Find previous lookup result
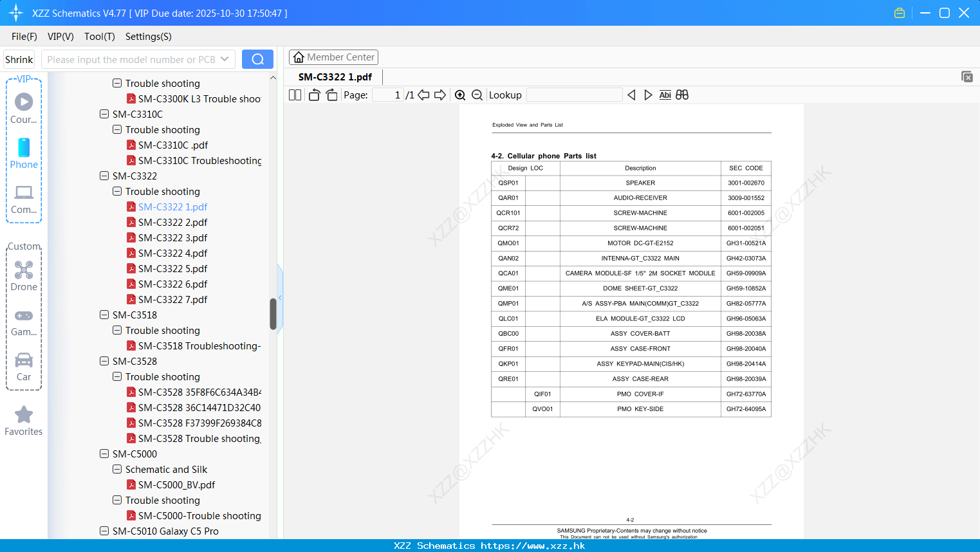980x552 pixels. 631,95
